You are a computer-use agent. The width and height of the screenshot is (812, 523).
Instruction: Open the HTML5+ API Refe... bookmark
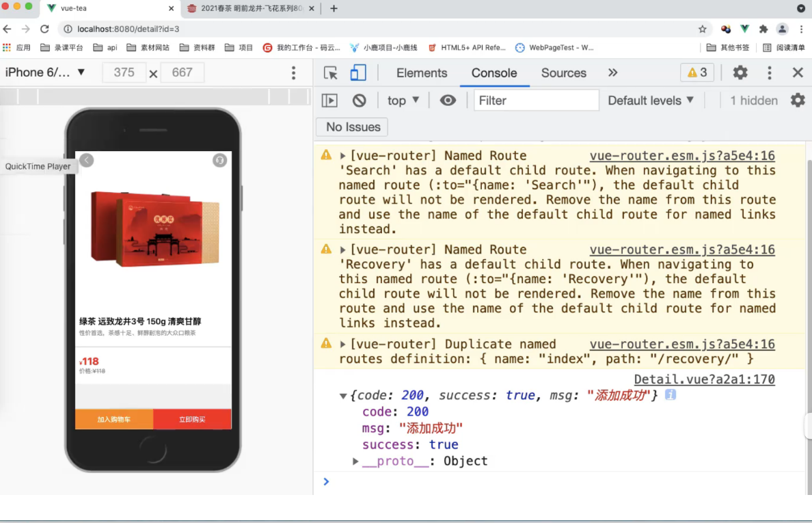(467, 48)
